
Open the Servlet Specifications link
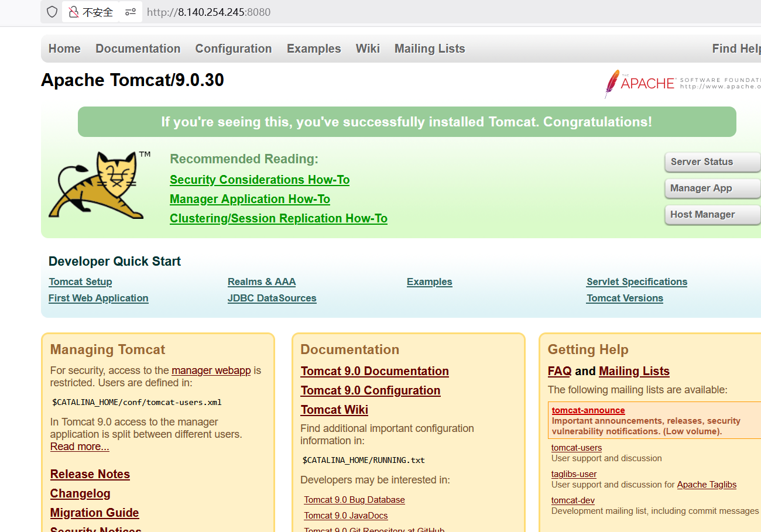637,282
